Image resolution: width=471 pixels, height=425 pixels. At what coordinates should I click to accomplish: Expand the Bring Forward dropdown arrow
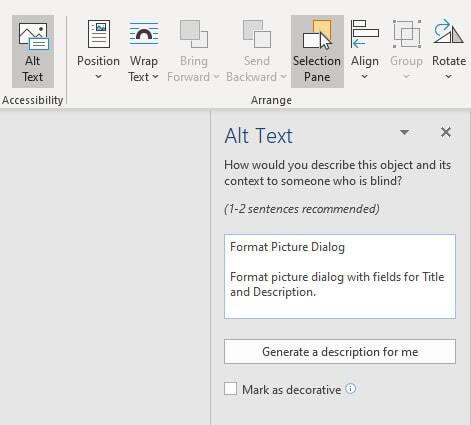[216, 77]
